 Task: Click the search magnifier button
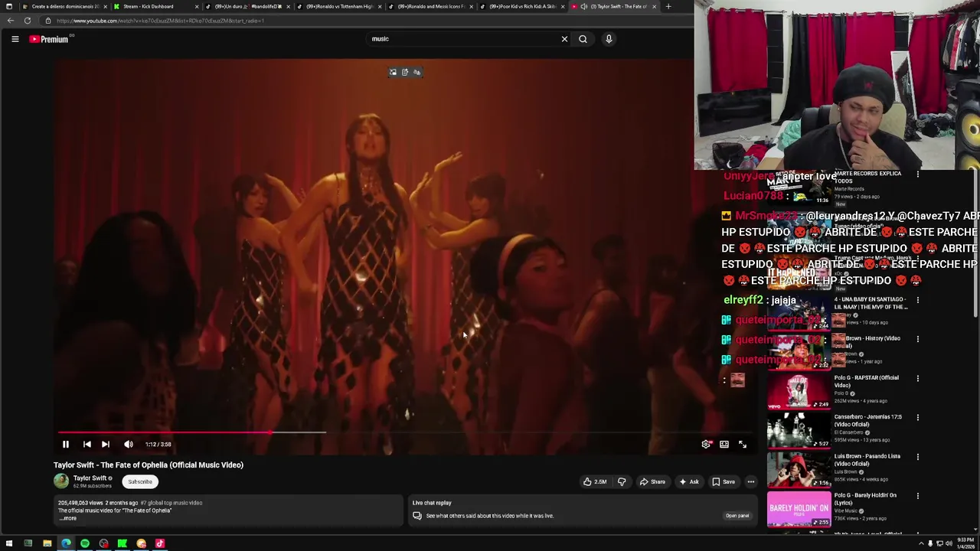583,39
